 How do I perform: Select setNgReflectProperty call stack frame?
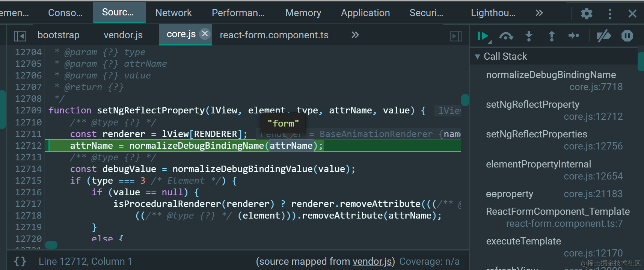click(554, 110)
